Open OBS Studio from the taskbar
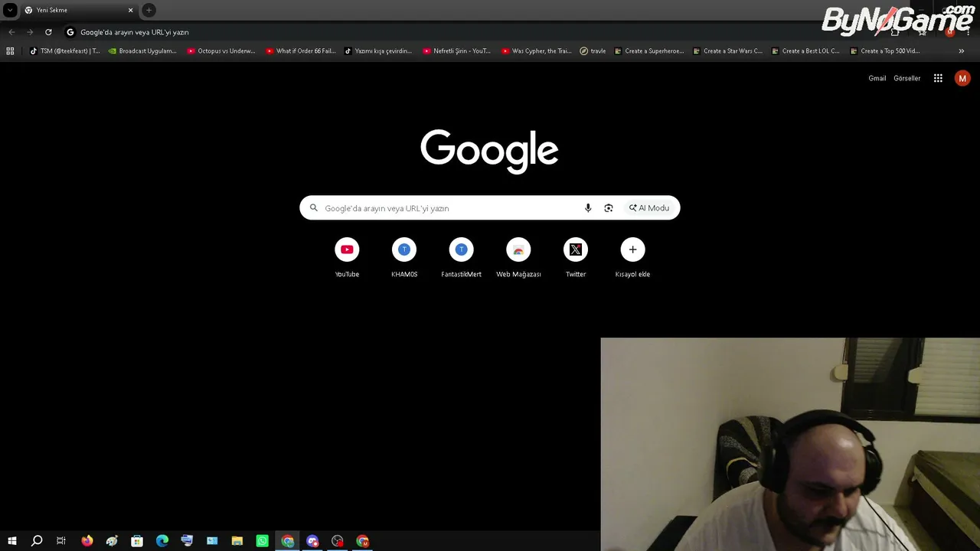 tap(338, 541)
